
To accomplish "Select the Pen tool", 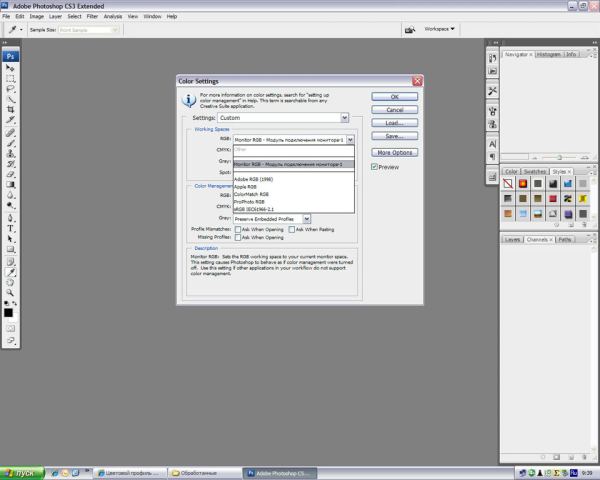I will click(10, 218).
